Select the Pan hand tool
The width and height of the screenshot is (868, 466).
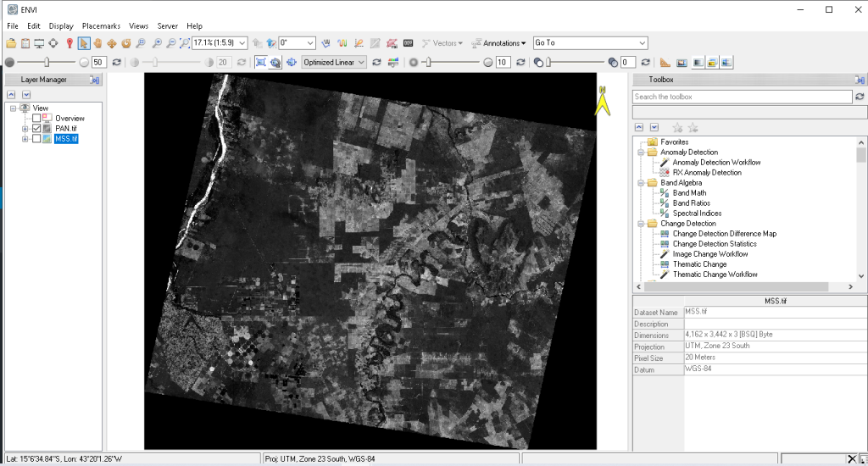point(97,43)
